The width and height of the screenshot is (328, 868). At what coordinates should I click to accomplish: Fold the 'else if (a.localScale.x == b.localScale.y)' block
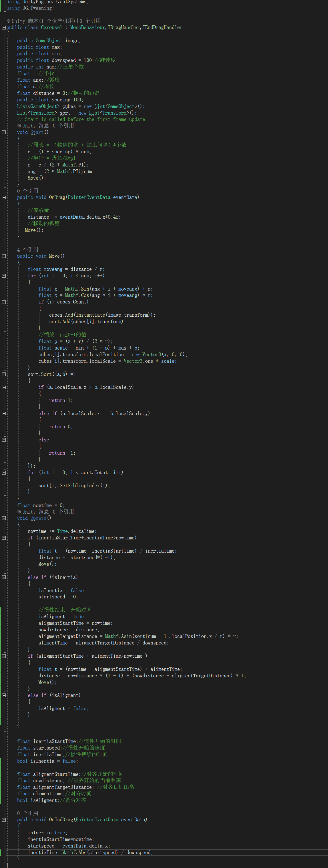pos(4,413)
